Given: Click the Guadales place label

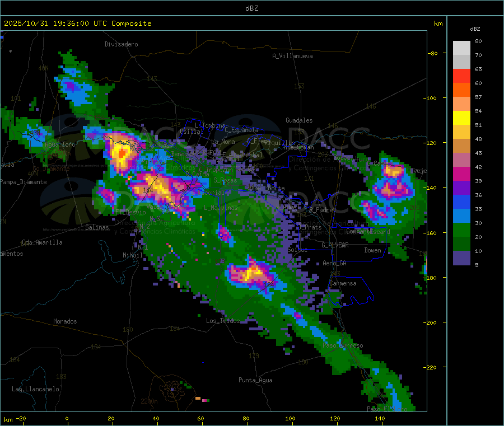Looking at the screenshot, I should click(299, 120).
